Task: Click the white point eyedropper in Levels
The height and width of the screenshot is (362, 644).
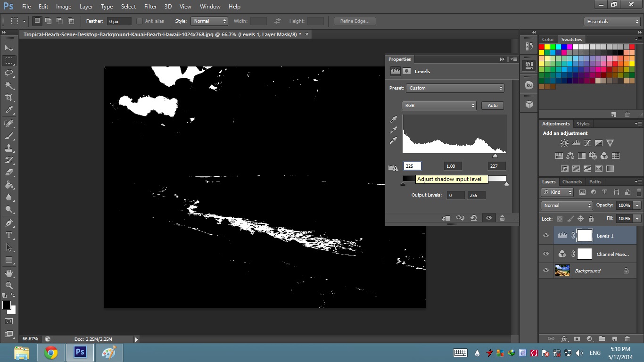Action: [393, 140]
